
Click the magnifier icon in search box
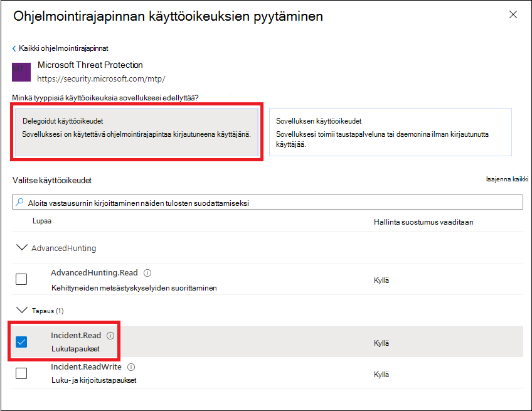click(19, 202)
